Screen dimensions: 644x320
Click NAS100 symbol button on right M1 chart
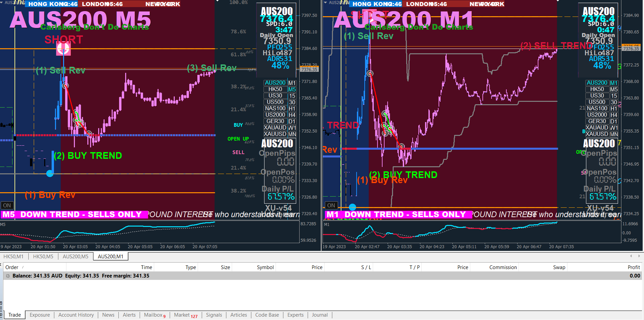coord(597,109)
